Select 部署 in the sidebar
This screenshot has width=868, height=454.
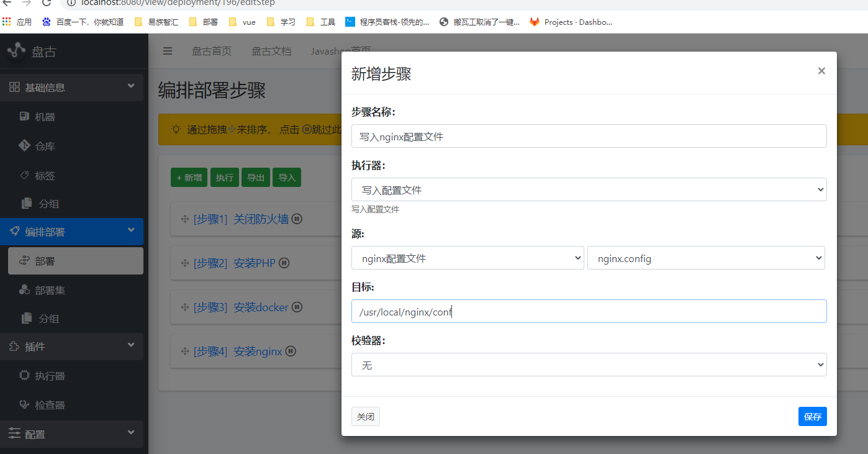[76, 261]
